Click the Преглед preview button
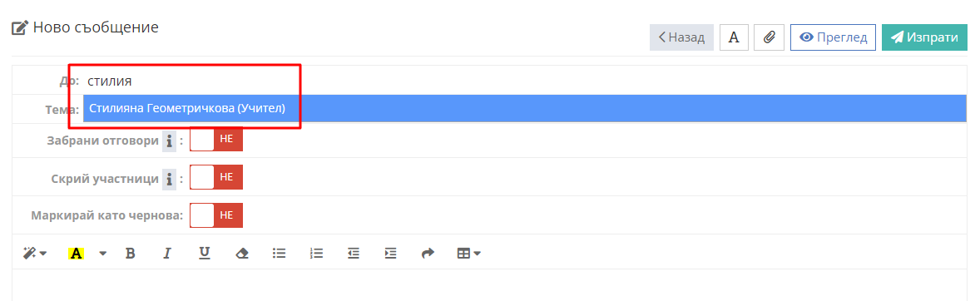The image size is (980, 301). click(x=833, y=37)
